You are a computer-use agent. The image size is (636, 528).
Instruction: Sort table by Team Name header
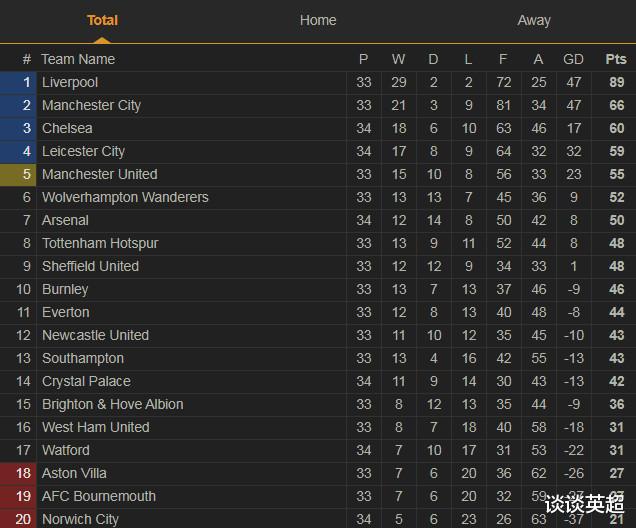(78, 59)
